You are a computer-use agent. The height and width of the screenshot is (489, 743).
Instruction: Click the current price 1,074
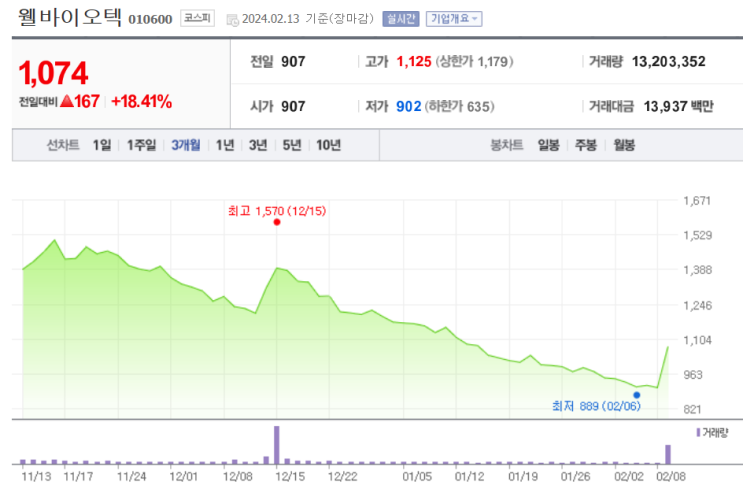point(53,73)
